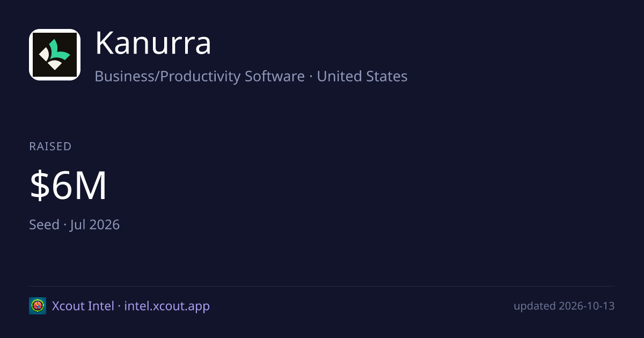The width and height of the screenshot is (644, 338).
Task: Click the Kanurra company logo
Action: coord(55,55)
